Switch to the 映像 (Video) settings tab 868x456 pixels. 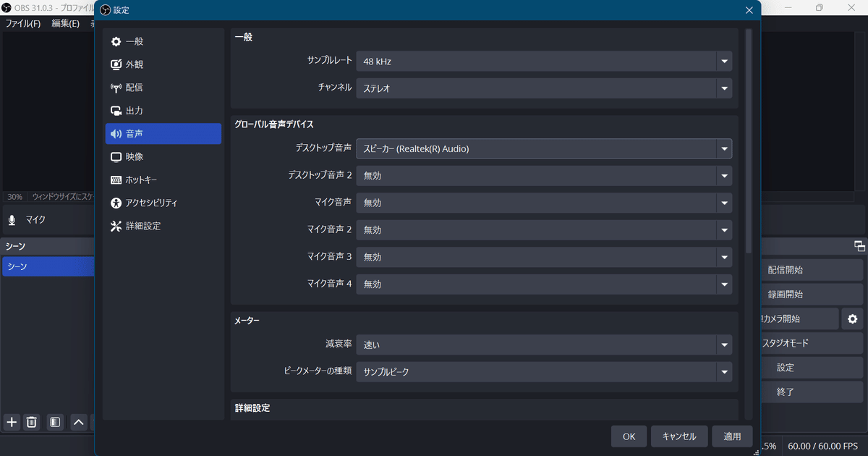(135, 156)
